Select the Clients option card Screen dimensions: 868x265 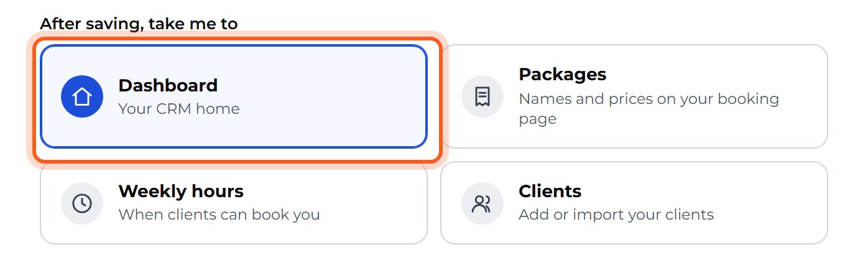click(x=634, y=203)
